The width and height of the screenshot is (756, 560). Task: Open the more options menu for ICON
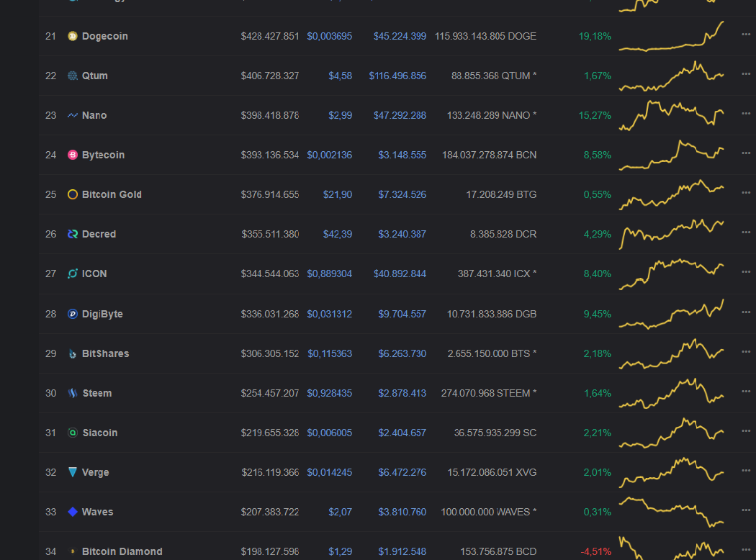point(746,272)
